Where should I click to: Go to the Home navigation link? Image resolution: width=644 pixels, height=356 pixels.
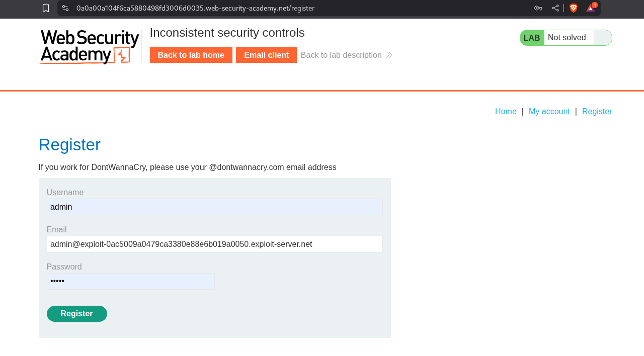pos(506,112)
